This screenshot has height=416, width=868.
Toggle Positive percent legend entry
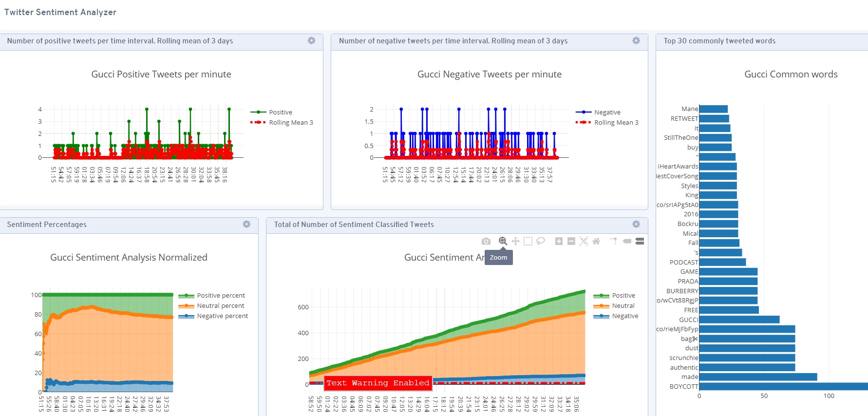click(x=211, y=295)
